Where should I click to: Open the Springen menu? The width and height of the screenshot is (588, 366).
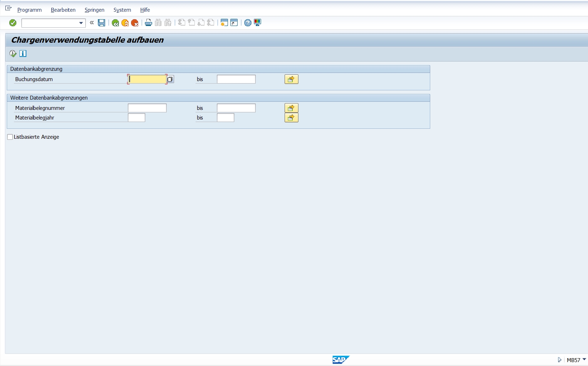[x=94, y=10]
